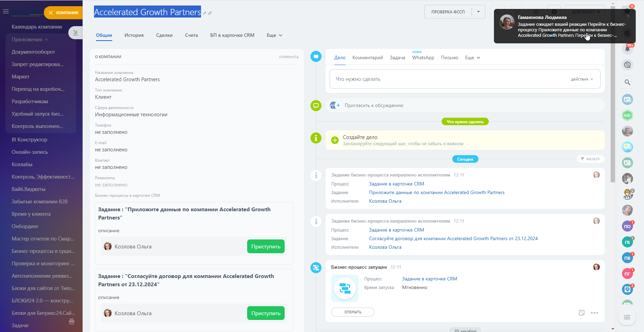Click the Что нужно сделать input field
Viewport: 644px width, 332px height.
[x=447, y=79]
